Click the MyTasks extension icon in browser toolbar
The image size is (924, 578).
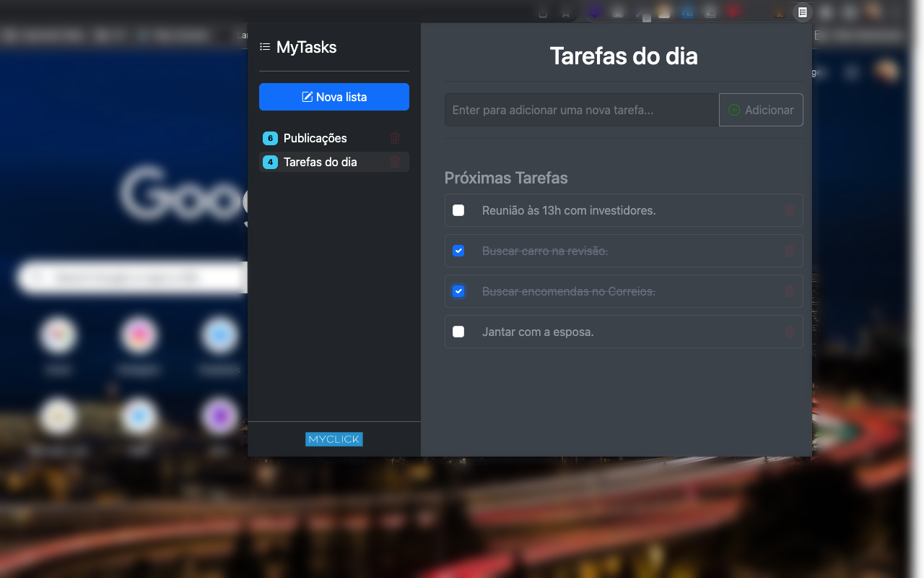tap(802, 12)
